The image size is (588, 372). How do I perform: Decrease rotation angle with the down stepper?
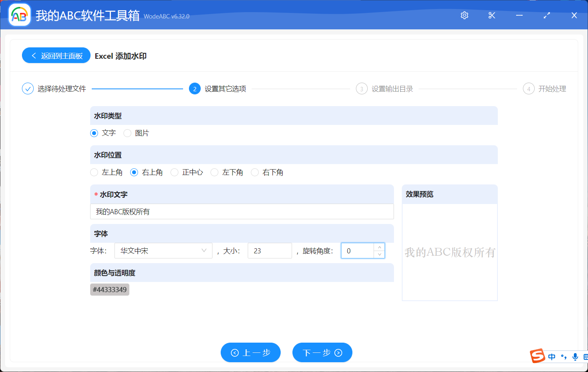[379, 255]
